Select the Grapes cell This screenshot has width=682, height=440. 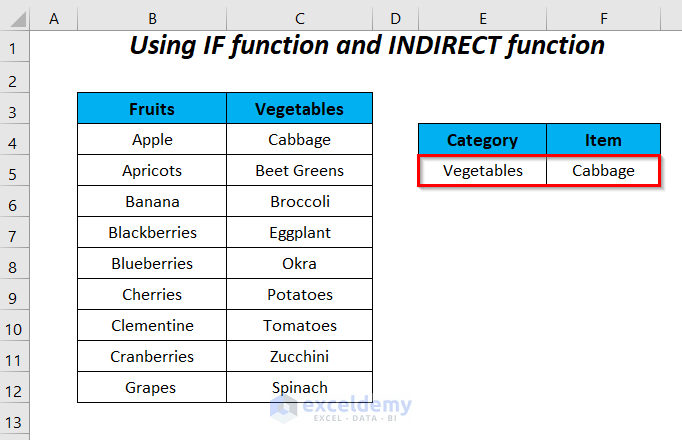click(152, 387)
